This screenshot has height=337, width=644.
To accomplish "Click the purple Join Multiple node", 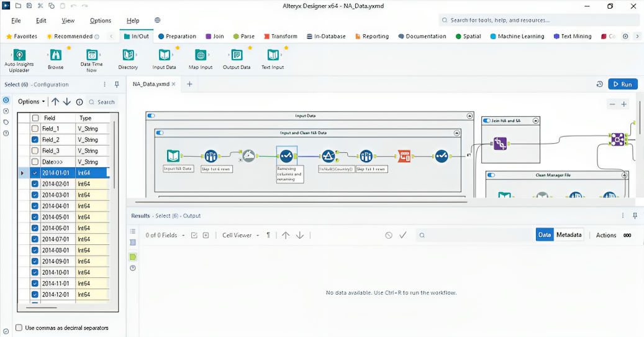I will 617,139.
